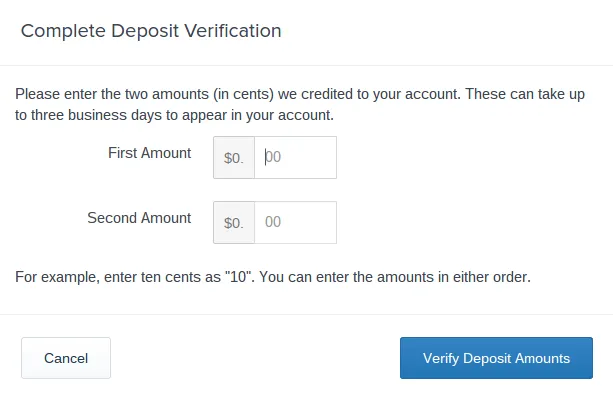The image size is (613, 399).
Task: Click the divider line above the Cancel button
Action: [306, 314]
